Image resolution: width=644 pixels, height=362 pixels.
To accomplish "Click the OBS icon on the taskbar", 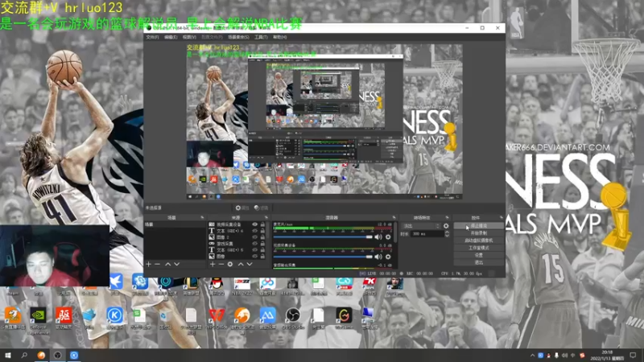I will (57, 355).
